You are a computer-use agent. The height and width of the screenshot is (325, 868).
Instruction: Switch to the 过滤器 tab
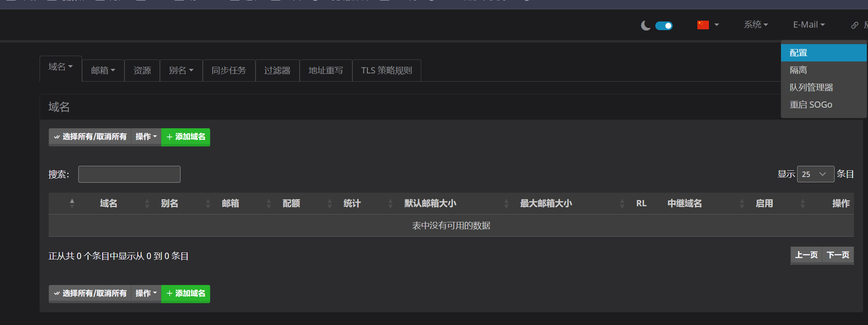(277, 71)
